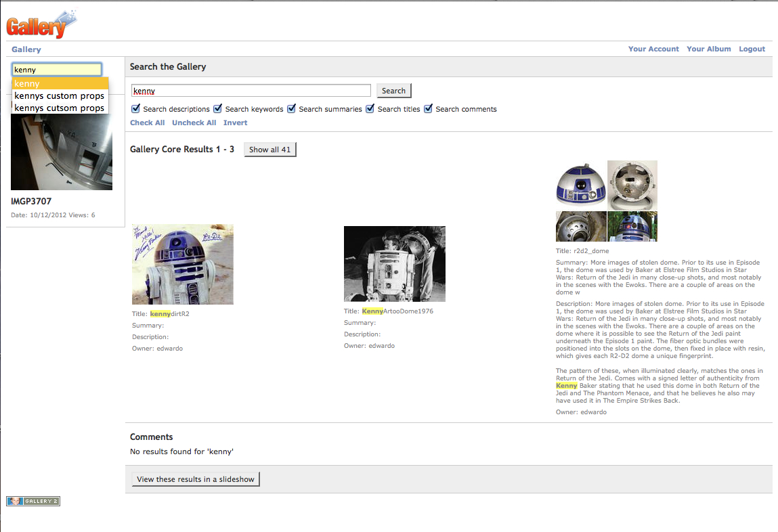
Task: Toggle the Search keywords checkbox
Action: 218,108
